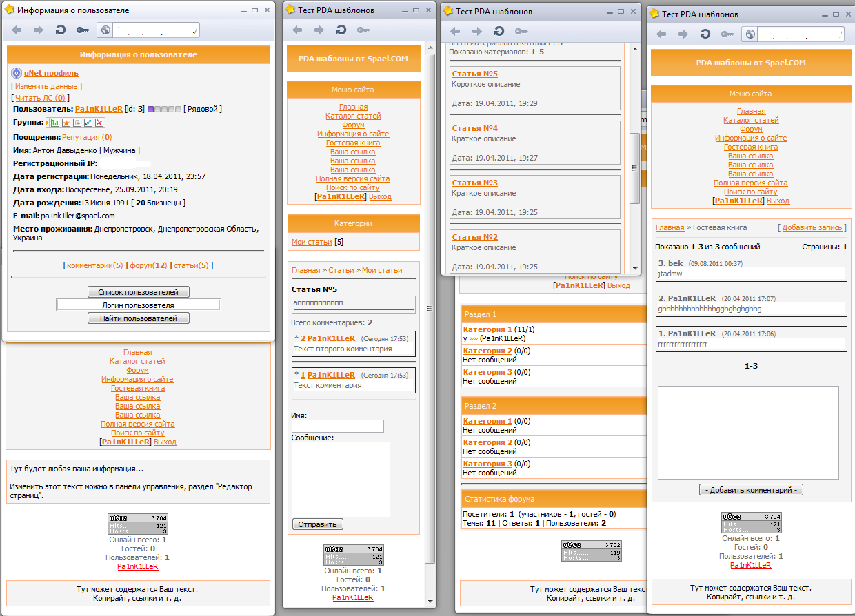Click red X icon in Группа row
The image size is (855, 616).
[99, 123]
